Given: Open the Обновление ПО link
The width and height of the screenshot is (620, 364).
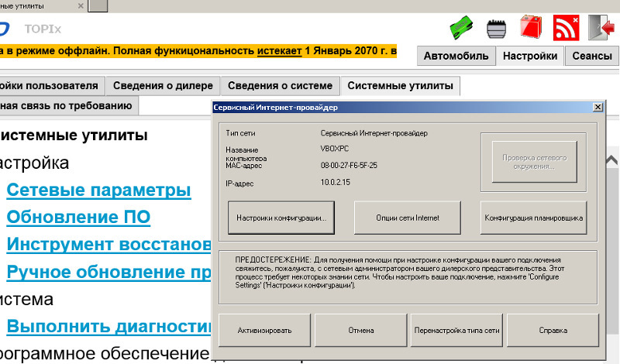Looking at the screenshot, I should (x=78, y=217).
